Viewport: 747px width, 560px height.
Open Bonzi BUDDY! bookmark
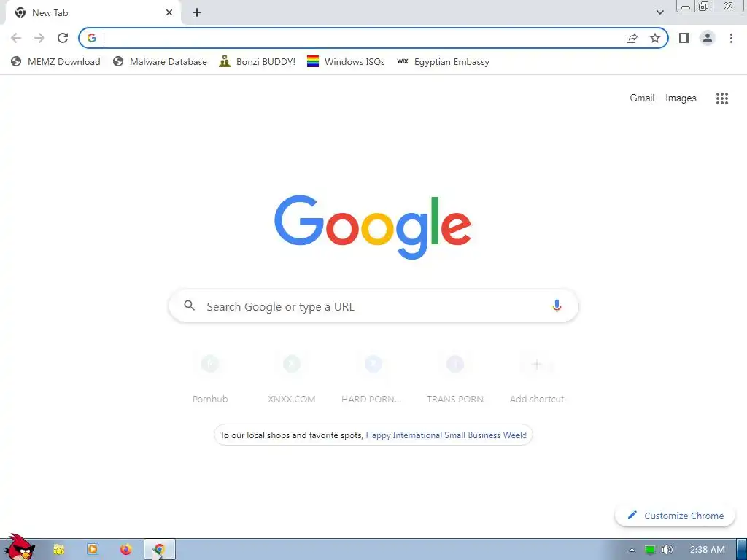point(258,61)
